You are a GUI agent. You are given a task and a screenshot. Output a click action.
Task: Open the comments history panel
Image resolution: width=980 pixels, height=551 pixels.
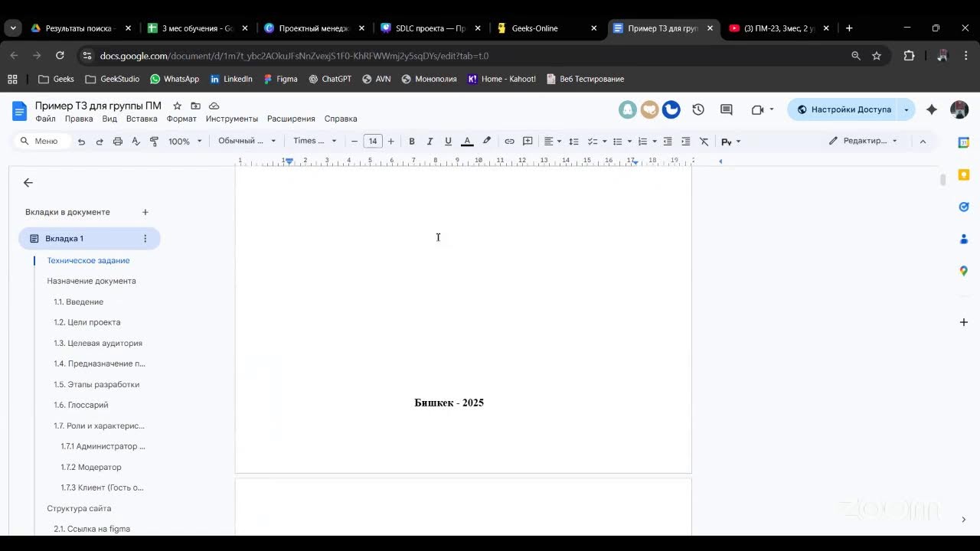point(727,109)
